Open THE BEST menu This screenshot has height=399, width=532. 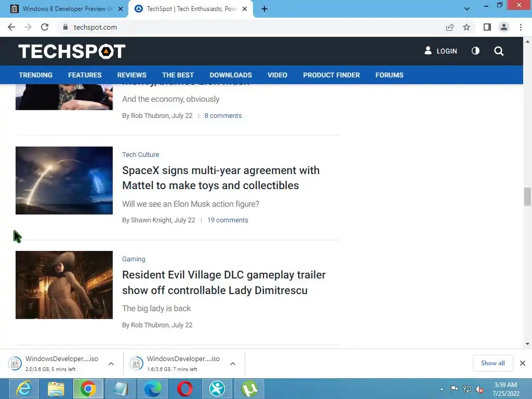pyautogui.click(x=178, y=75)
